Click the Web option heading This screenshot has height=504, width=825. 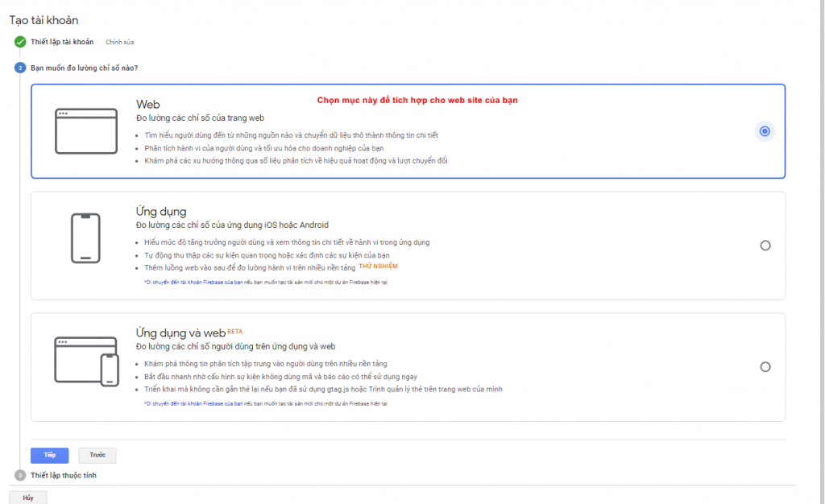(148, 105)
